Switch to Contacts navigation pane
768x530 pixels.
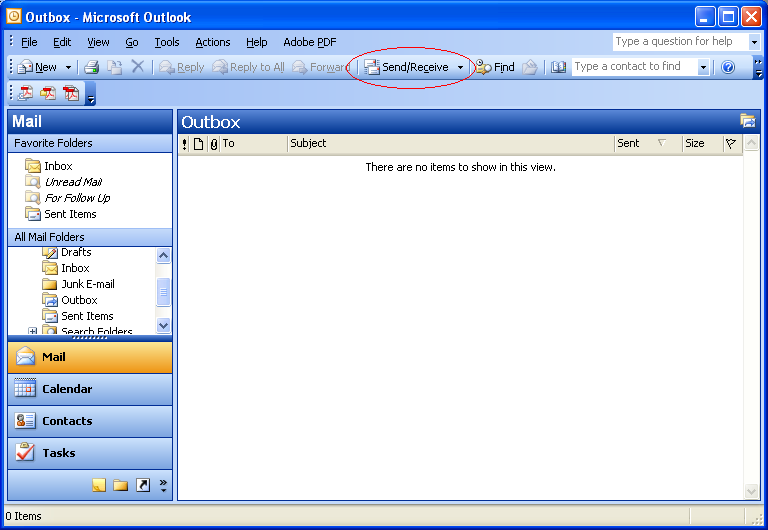[90, 421]
